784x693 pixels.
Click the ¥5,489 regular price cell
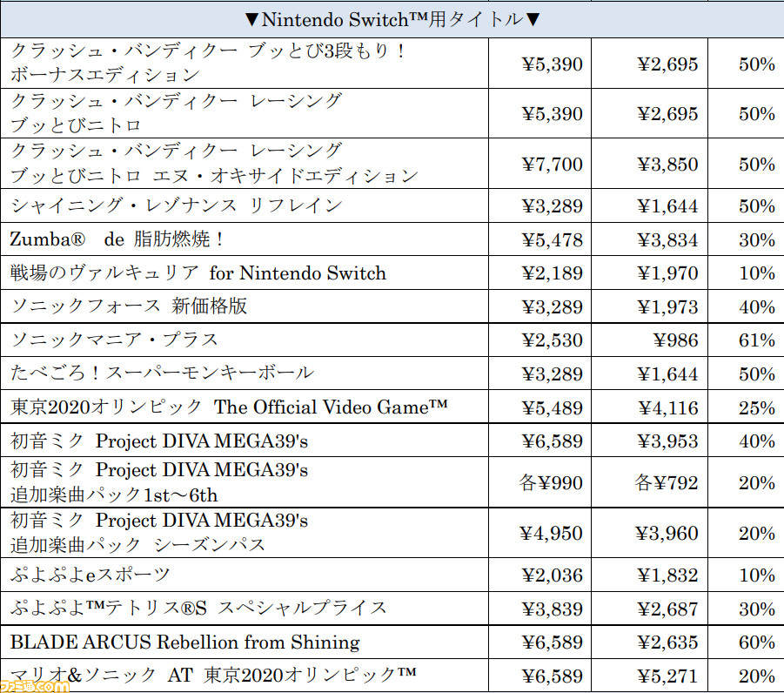pyautogui.click(x=540, y=407)
